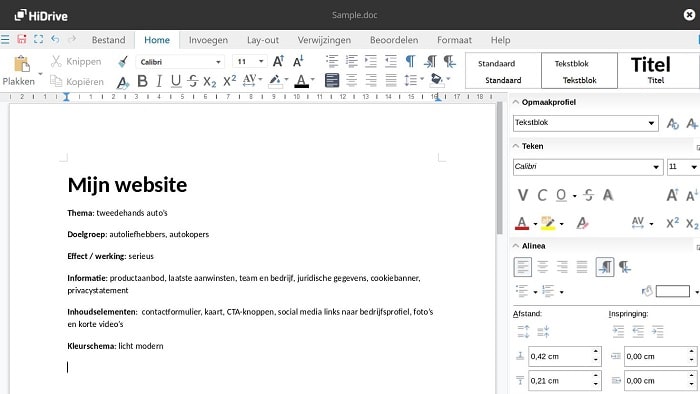Toggle fullscreen mode icon
This screenshot has width=700, height=394.
coord(39,39)
